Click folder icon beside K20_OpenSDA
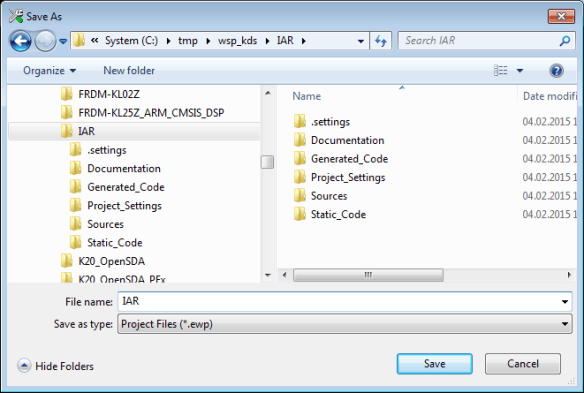The image size is (584, 393). (67, 261)
